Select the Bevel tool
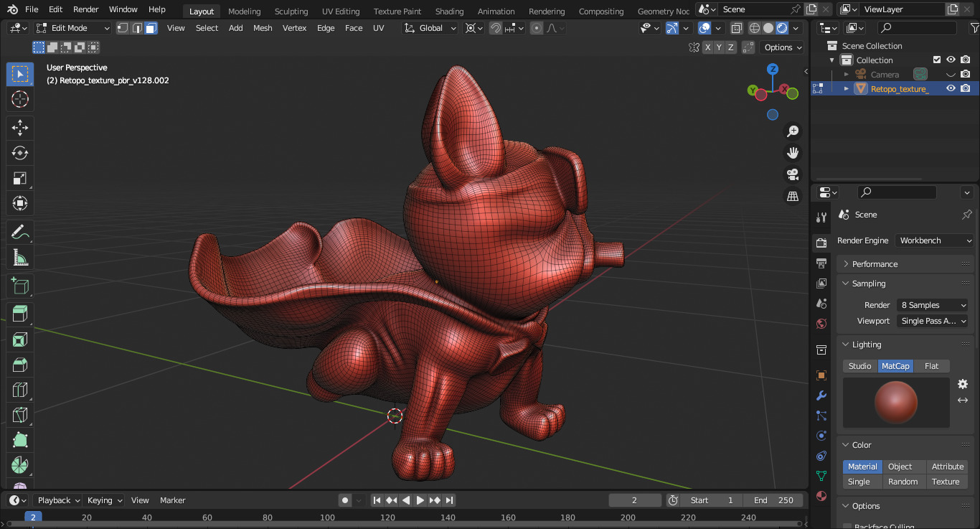The height and width of the screenshot is (529, 980). [20, 365]
